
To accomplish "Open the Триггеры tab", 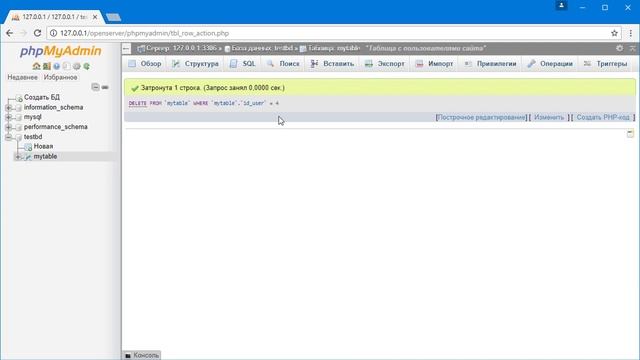I will [x=605, y=64].
